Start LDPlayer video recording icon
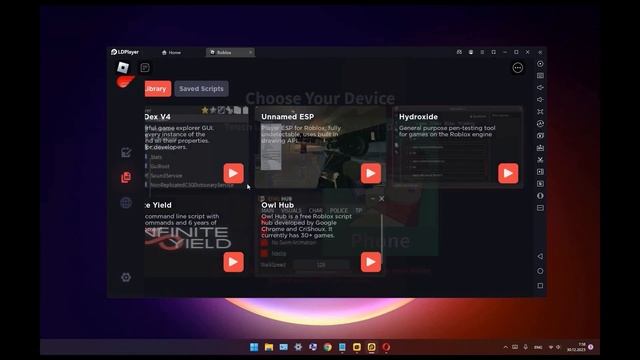Viewport: 640px width, 360px height. [x=540, y=172]
